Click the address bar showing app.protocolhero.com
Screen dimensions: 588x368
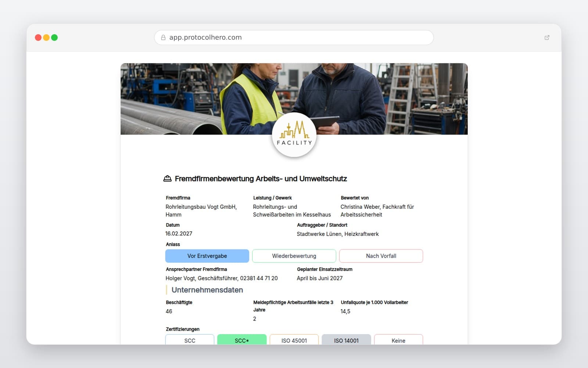point(294,38)
